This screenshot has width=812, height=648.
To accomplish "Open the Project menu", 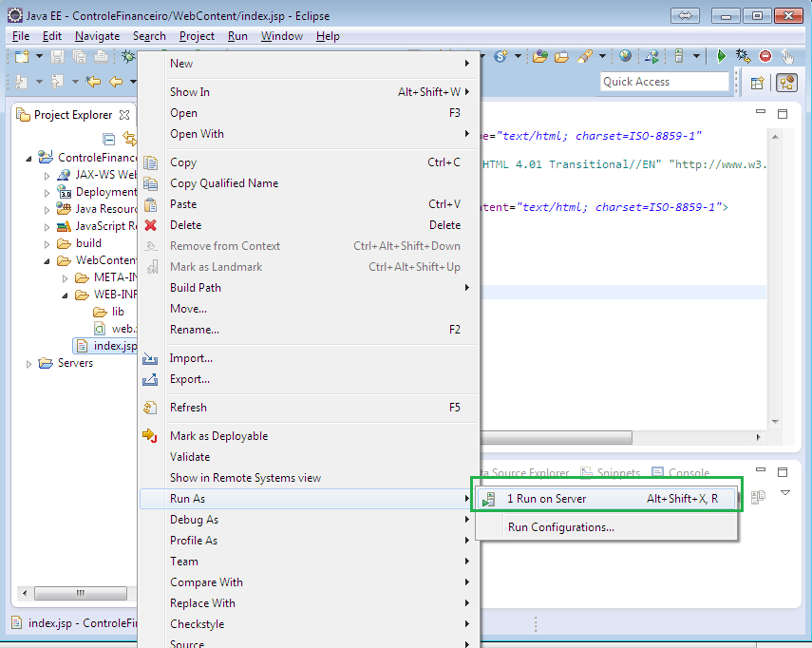I will [x=197, y=36].
